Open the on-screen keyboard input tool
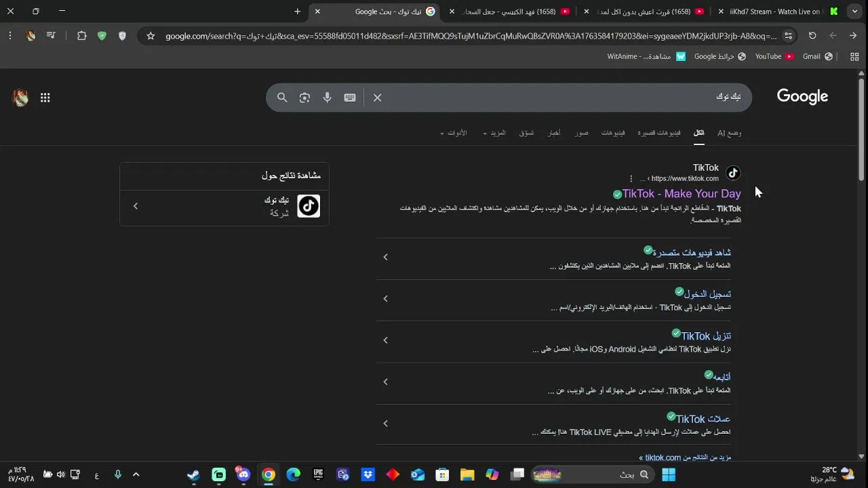This screenshot has width=868, height=488. [350, 98]
